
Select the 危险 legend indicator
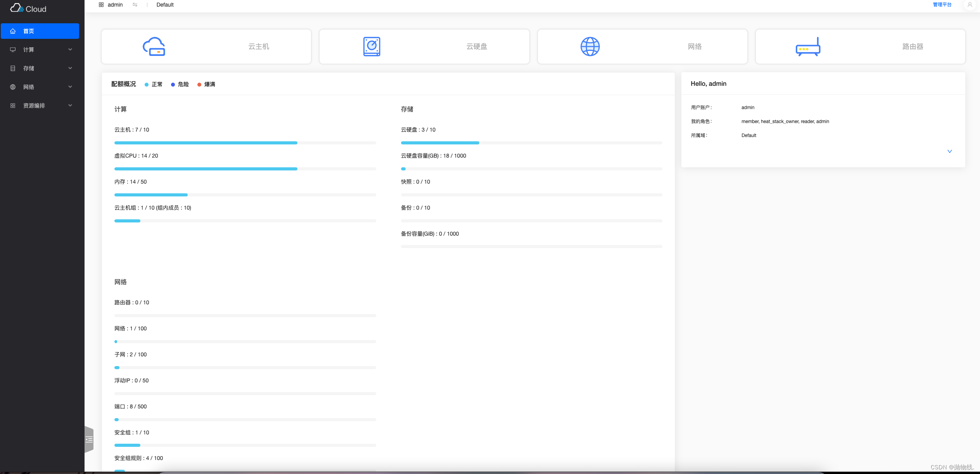173,84
